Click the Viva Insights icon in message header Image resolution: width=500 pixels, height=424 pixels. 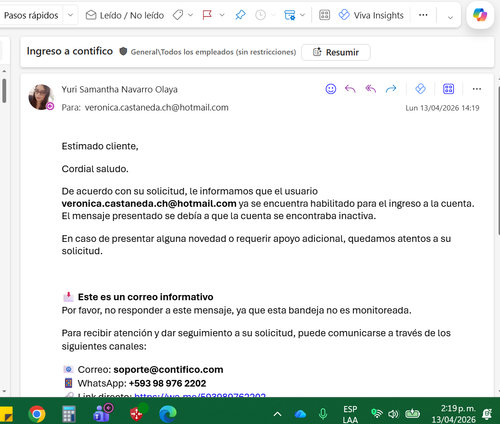coord(420,89)
